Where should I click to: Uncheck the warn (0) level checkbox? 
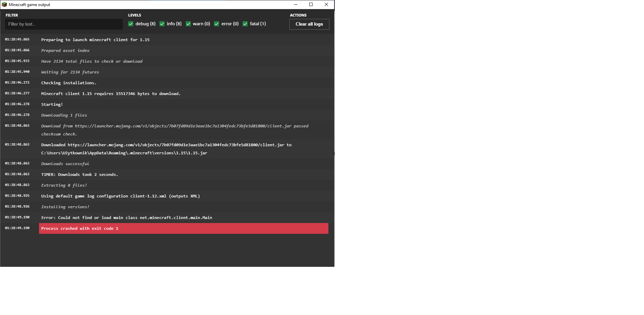coord(188,24)
